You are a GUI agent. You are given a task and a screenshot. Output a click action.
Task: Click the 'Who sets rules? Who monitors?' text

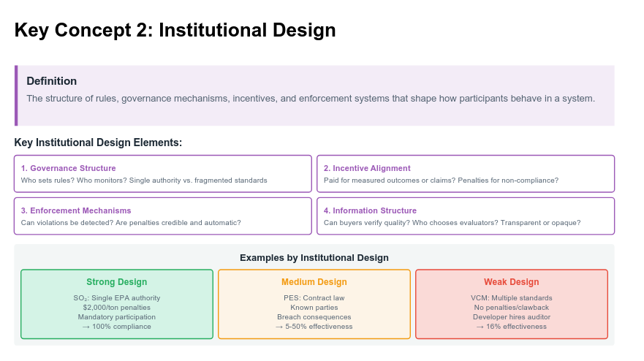144,180
